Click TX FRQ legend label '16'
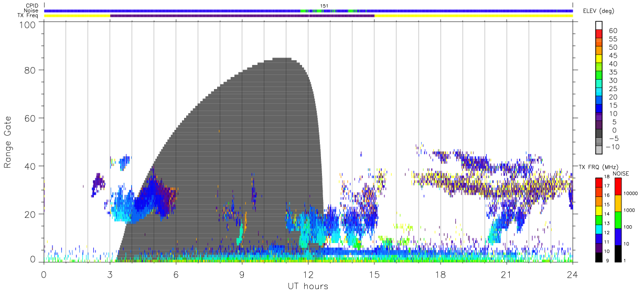 click(x=607, y=195)
